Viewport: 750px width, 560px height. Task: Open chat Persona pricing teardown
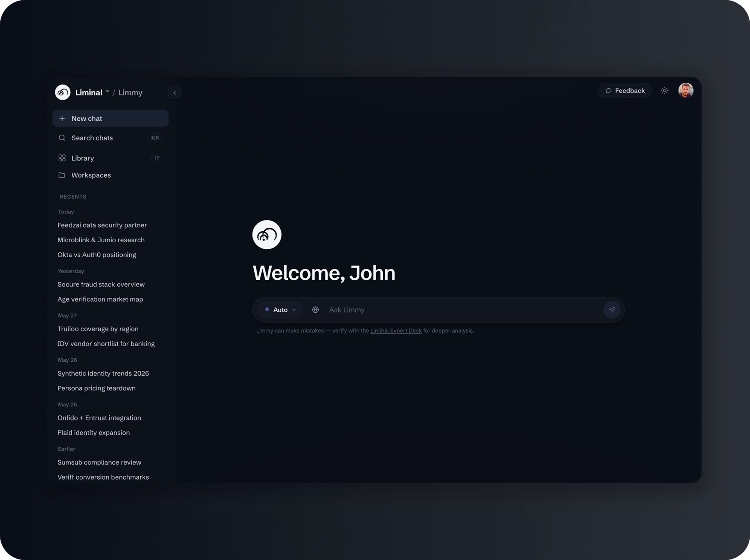(x=96, y=388)
